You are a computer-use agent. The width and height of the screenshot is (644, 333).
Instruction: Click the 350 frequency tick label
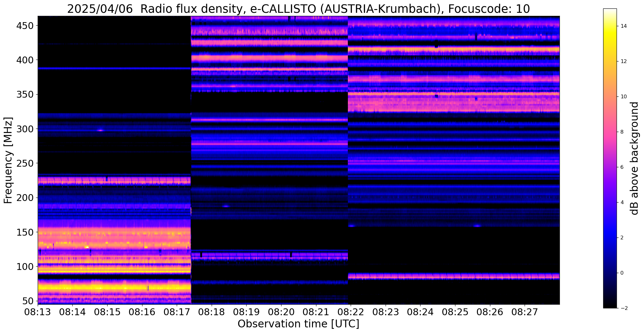[x=25, y=94]
